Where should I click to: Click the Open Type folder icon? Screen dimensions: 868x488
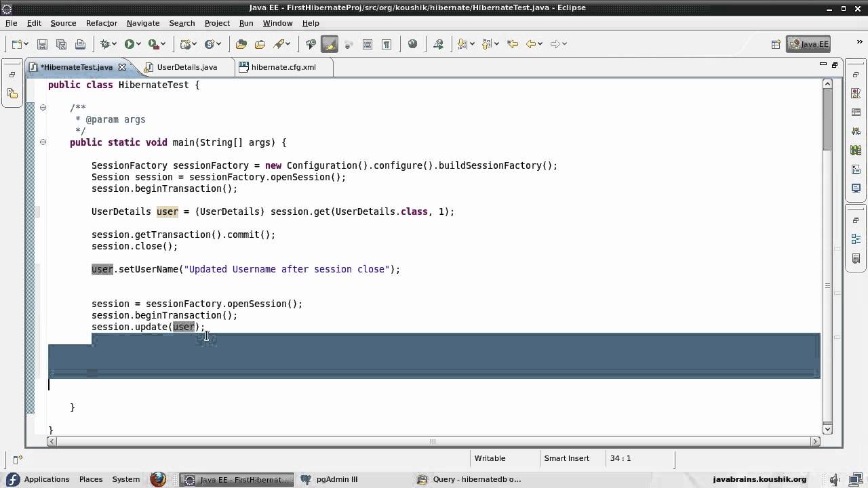pyautogui.click(x=241, y=44)
